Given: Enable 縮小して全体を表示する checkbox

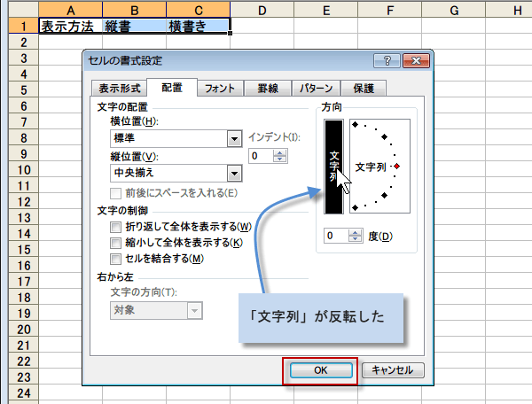Looking at the screenshot, I should 115,243.
